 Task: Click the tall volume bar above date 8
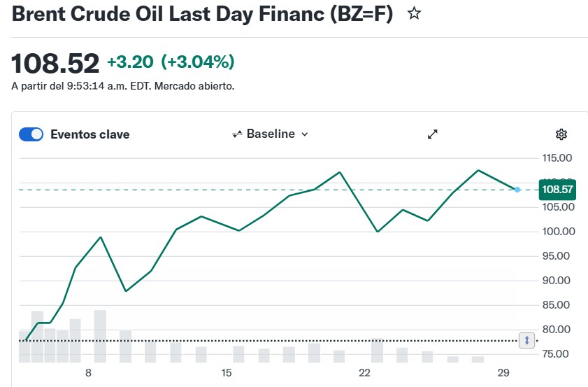pos(100,336)
